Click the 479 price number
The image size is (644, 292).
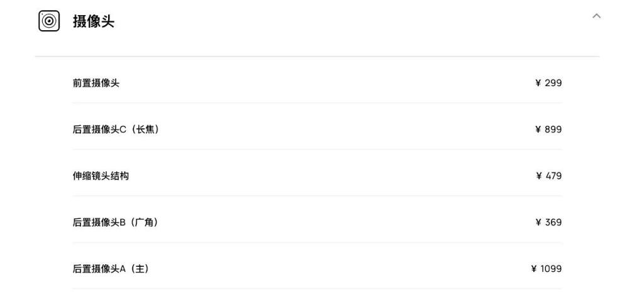[x=553, y=176]
